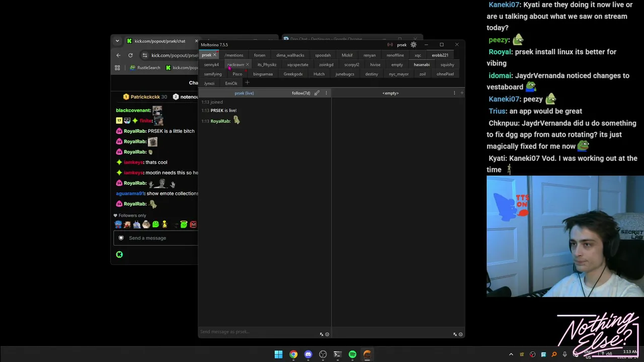
Task: Click the prsek (live) split header
Action: pos(244,93)
